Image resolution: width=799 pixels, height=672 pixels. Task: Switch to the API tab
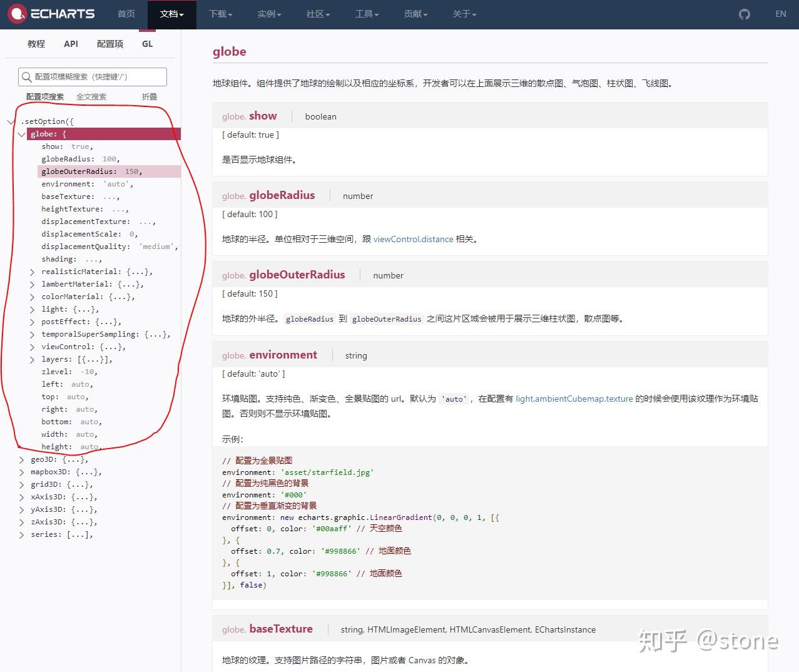click(71, 43)
